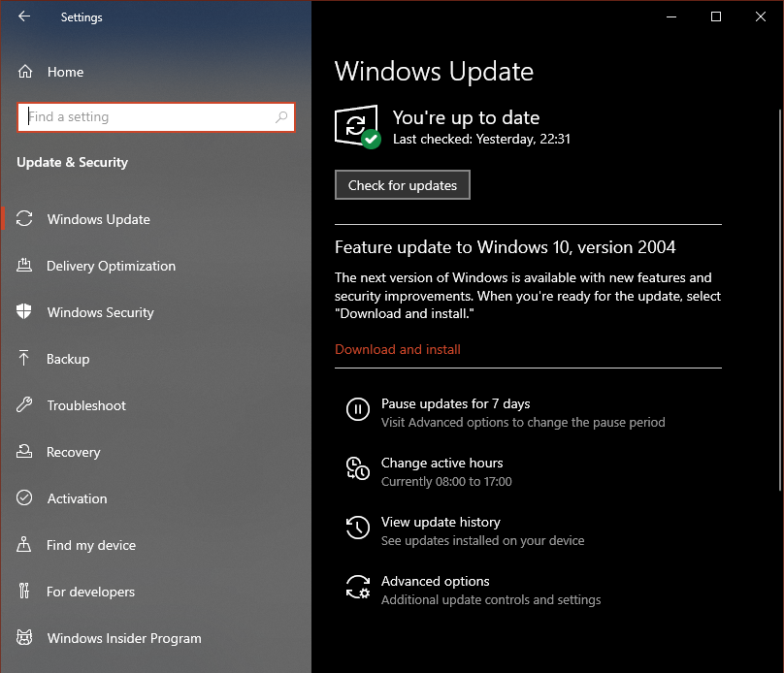784x673 pixels.
Task: Click the 'You're up to date' status text
Action: click(466, 117)
